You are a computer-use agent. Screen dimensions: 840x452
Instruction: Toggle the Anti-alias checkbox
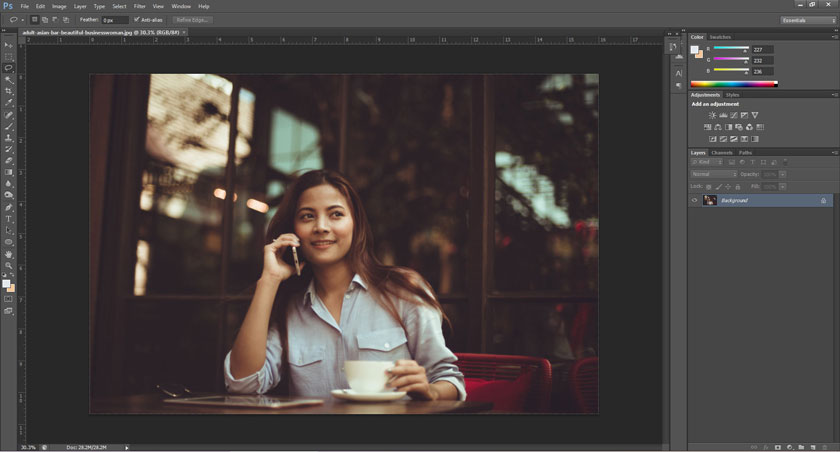click(137, 20)
